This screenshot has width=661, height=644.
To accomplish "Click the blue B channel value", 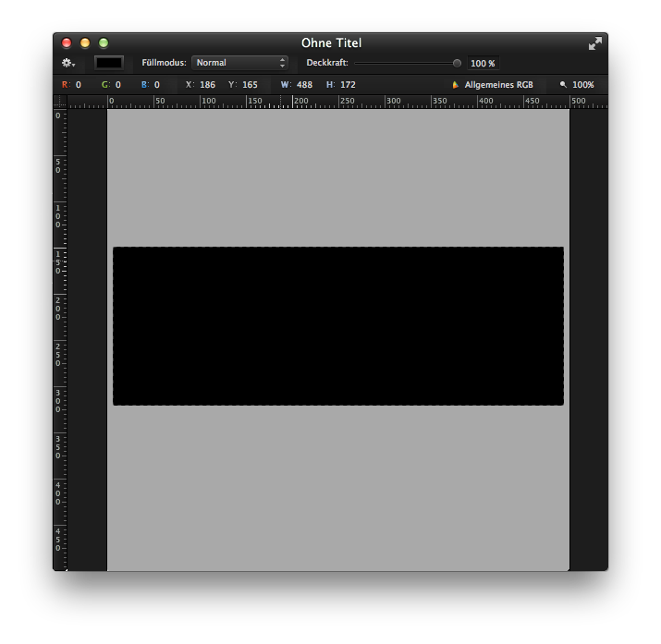I will 157,85.
